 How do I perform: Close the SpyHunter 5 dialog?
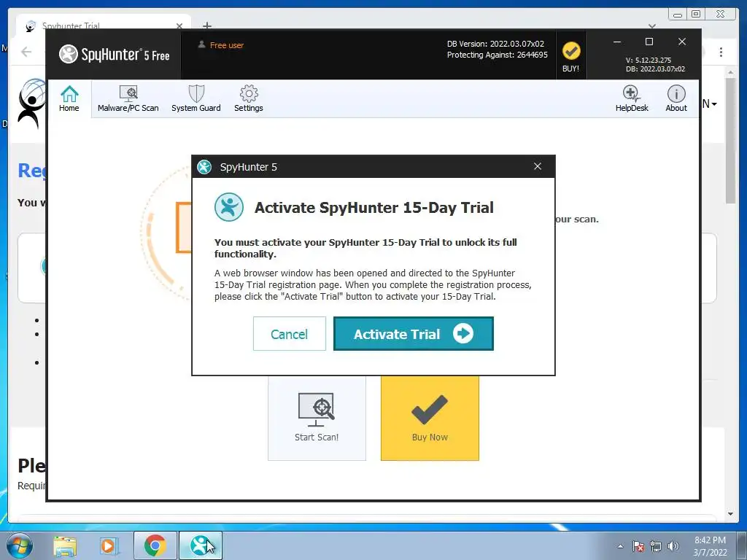(x=538, y=166)
